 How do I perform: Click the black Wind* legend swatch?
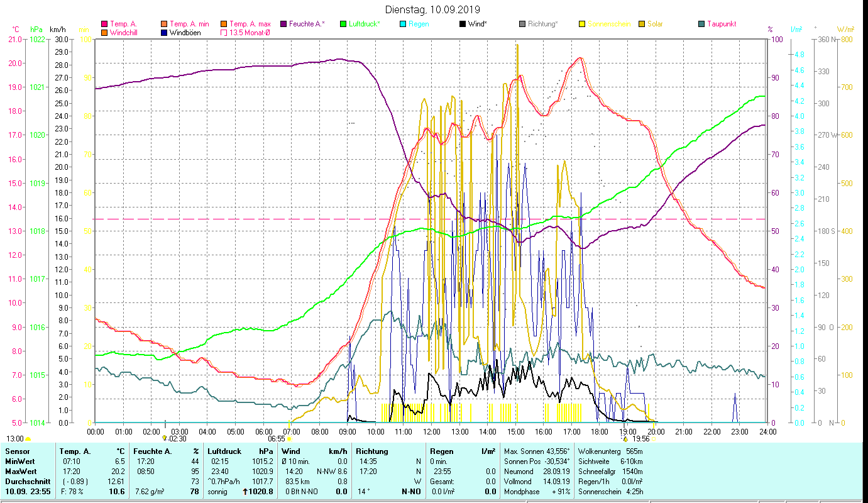463,25
